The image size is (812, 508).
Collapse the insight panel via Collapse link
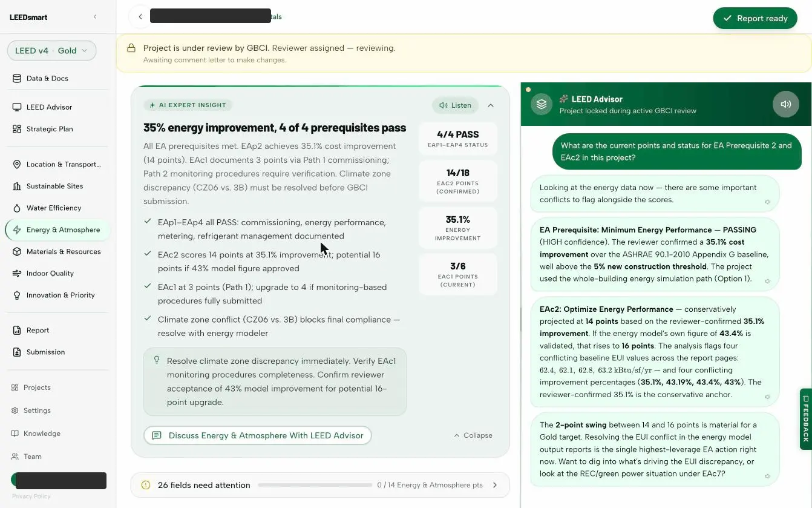[x=473, y=435]
